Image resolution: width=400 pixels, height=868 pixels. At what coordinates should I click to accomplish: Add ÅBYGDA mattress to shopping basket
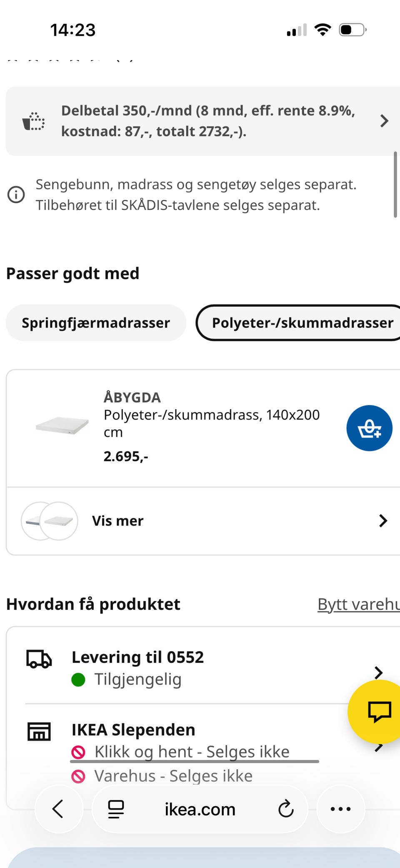point(369,428)
